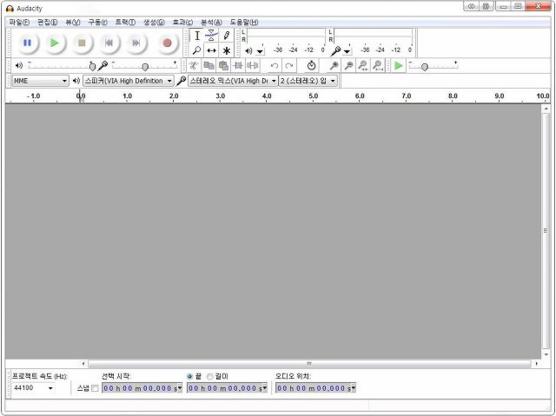This screenshot has height=416, width=556.
Task: Click the input volume slider knob
Action: click(x=145, y=66)
